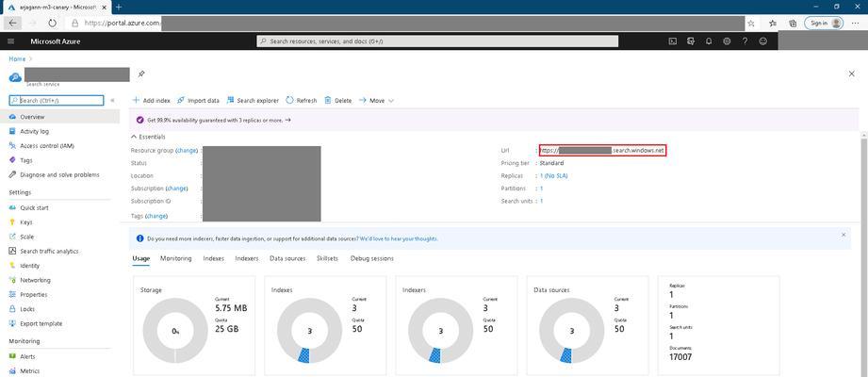Image resolution: width=868 pixels, height=377 pixels.
Task: Switch to the Indexes tab
Action: (x=214, y=258)
